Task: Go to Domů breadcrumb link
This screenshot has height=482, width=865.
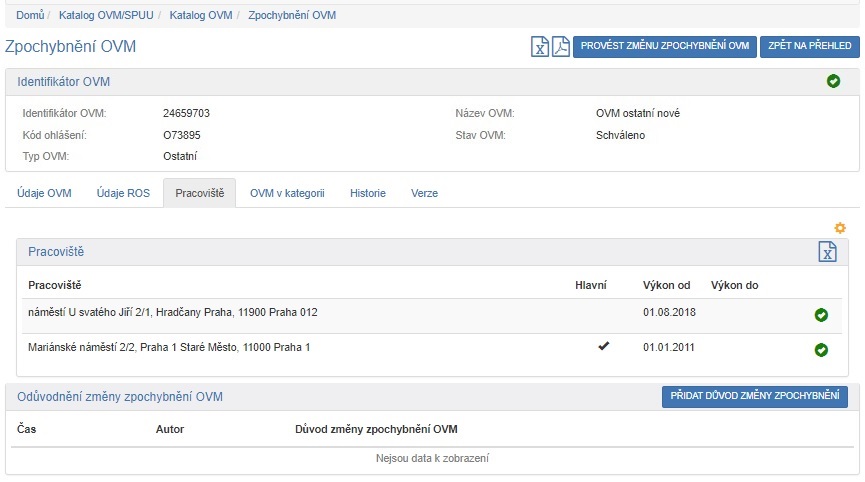Action: pos(30,16)
